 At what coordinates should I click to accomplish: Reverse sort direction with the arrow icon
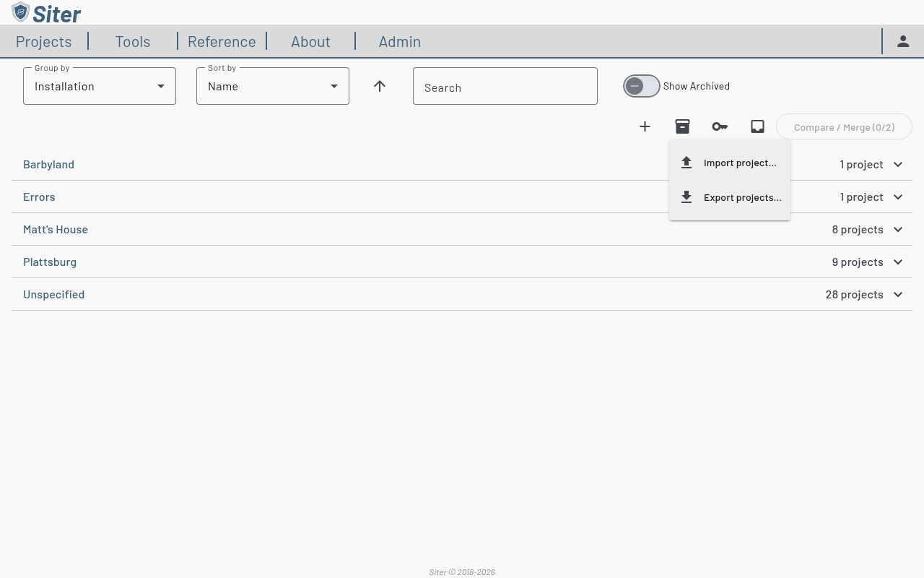coord(380,86)
